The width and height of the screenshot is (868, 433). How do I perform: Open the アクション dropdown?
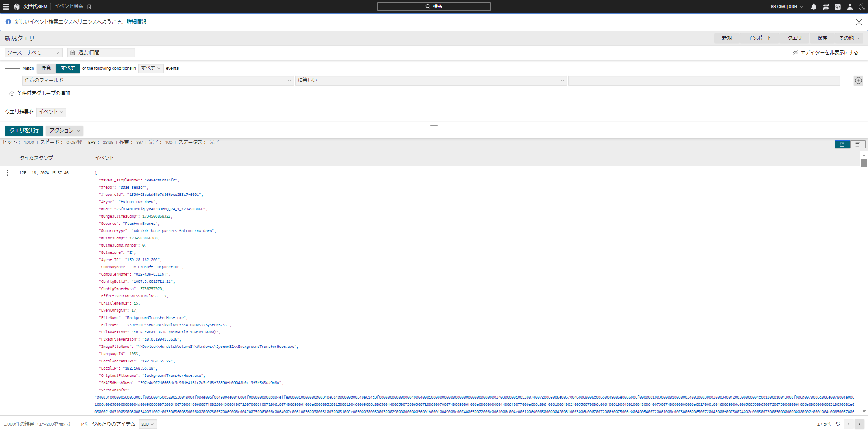[64, 131]
